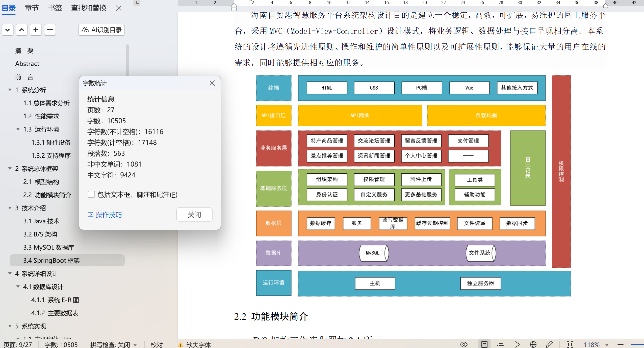Switch to the 章节 tab
The width and height of the screenshot is (644, 348).
32,8
